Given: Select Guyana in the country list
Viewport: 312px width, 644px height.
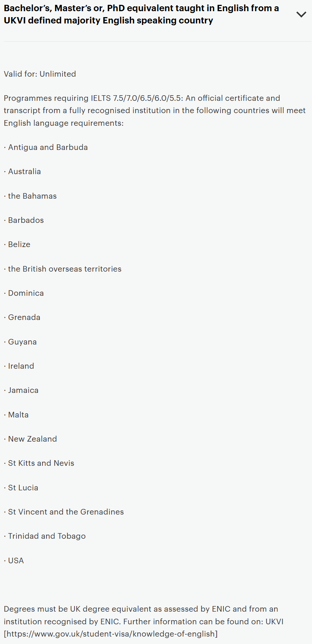Looking at the screenshot, I should pyautogui.click(x=22, y=342).
